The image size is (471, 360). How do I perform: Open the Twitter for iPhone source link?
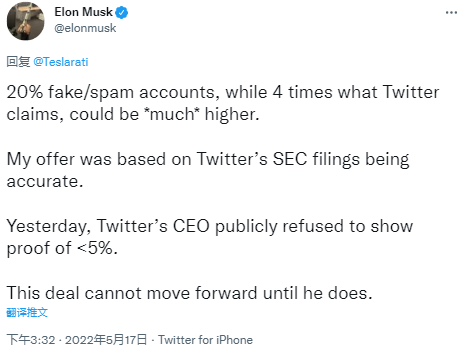point(205,340)
